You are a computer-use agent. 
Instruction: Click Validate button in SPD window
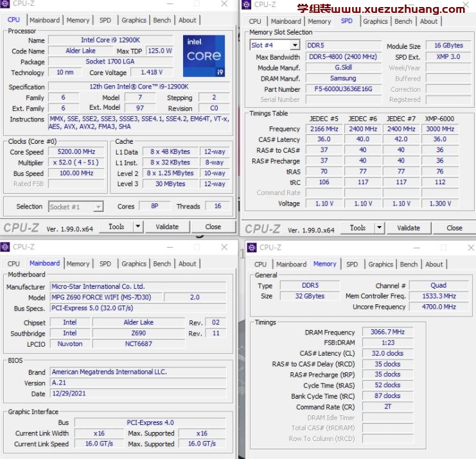pos(409,228)
